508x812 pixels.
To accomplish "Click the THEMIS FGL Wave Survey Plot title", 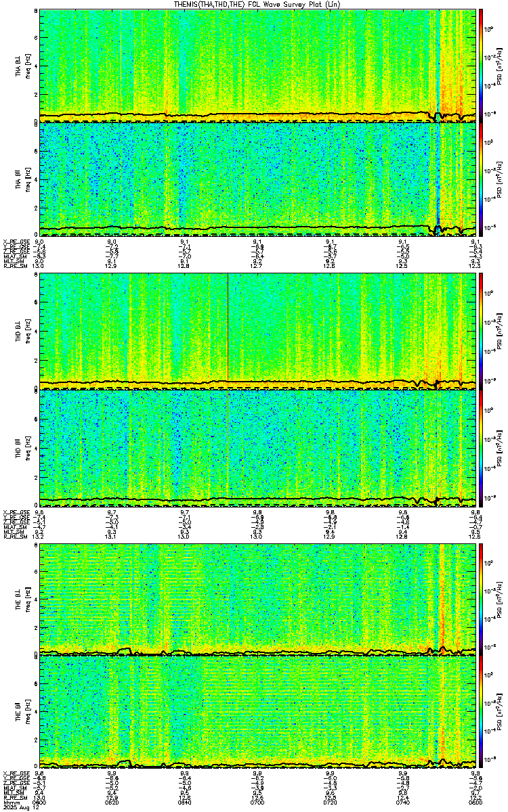I will 257,4.
